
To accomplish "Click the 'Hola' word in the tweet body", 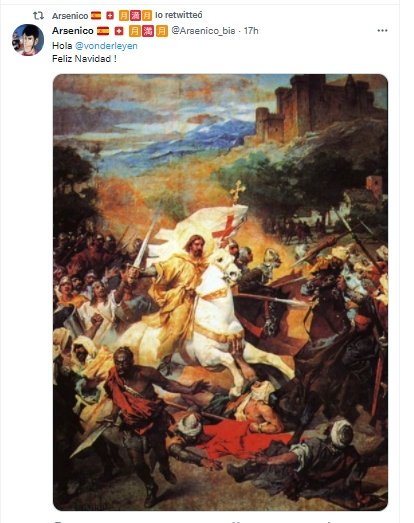I will click(62, 46).
